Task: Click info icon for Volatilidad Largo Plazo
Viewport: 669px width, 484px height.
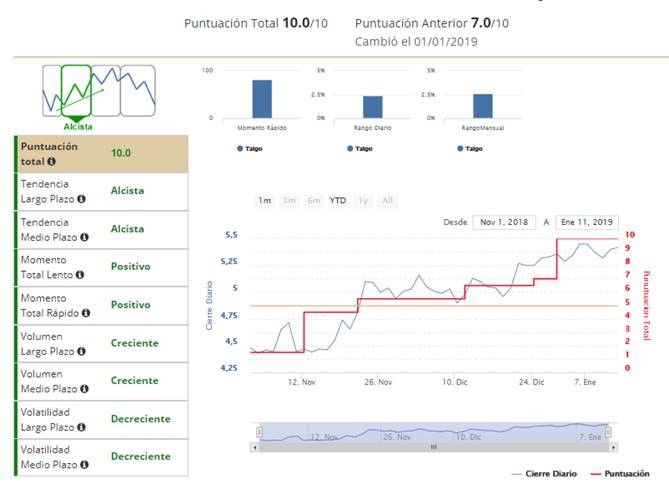Action: 81,427
